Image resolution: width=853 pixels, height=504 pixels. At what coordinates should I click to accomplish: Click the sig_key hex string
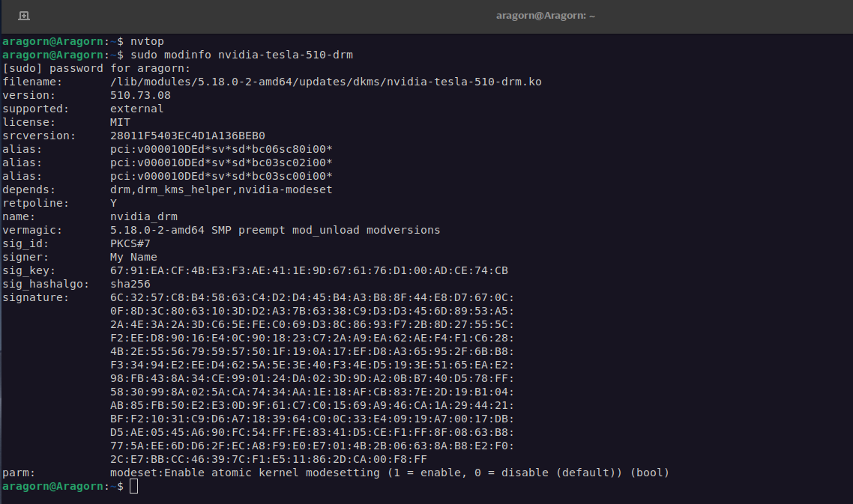pos(309,270)
